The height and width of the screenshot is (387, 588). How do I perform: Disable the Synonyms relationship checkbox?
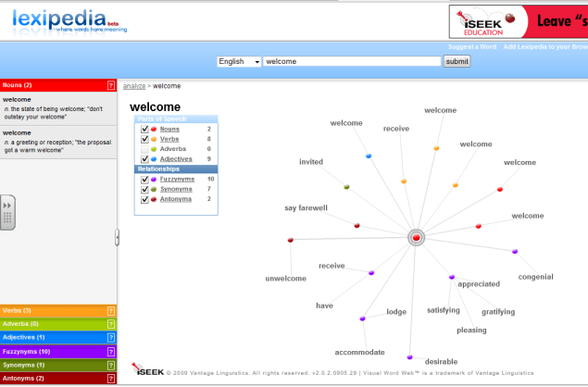(144, 189)
